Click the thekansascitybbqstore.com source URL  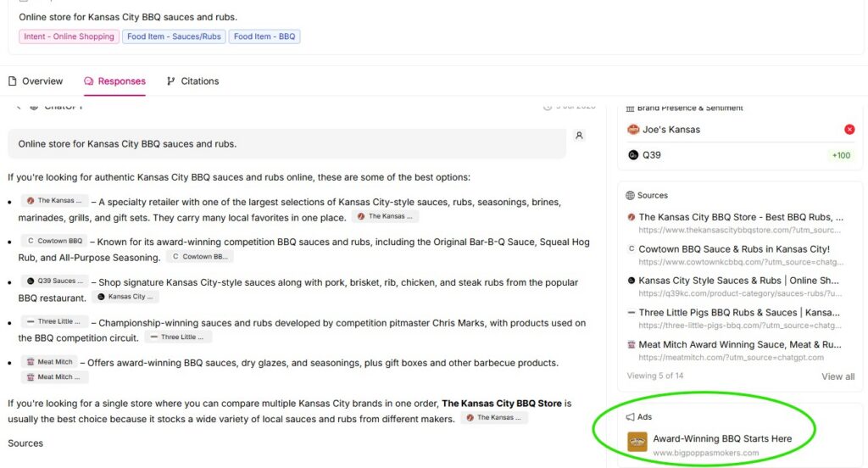[739, 230]
